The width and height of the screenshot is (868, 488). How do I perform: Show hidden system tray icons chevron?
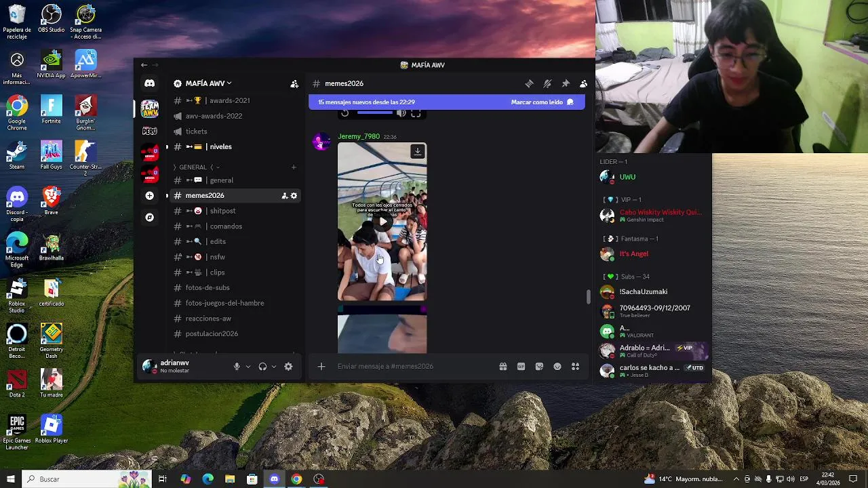point(736,479)
